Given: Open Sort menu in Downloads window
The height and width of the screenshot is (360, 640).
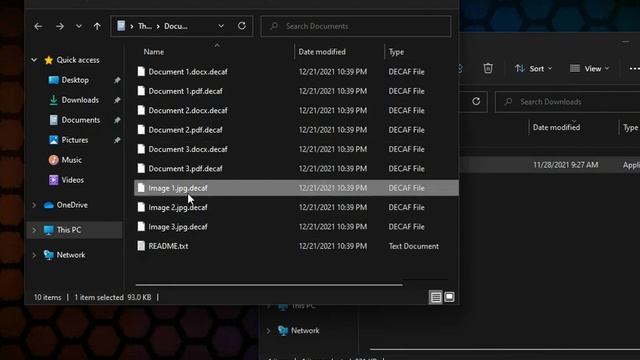Looking at the screenshot, I should coord(533,69).
